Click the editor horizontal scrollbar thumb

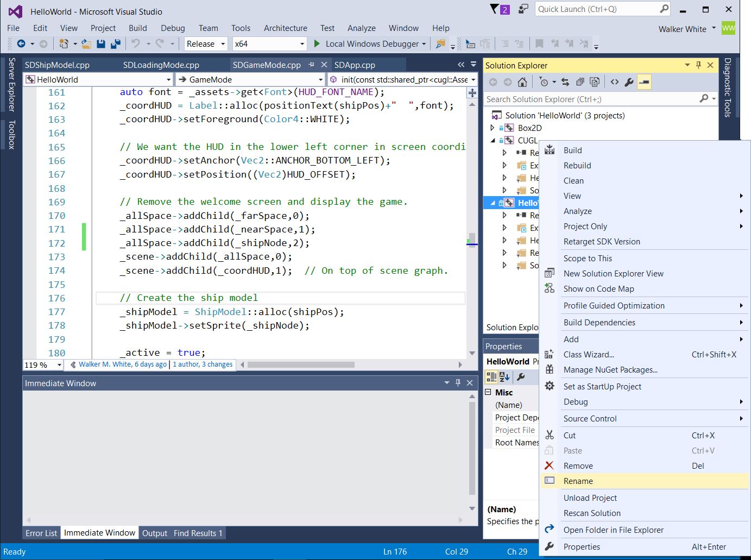301,365
